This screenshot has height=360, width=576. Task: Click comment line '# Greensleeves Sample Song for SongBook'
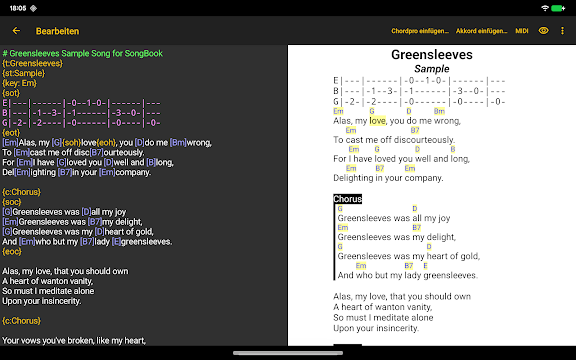click(x=83, y=54)
